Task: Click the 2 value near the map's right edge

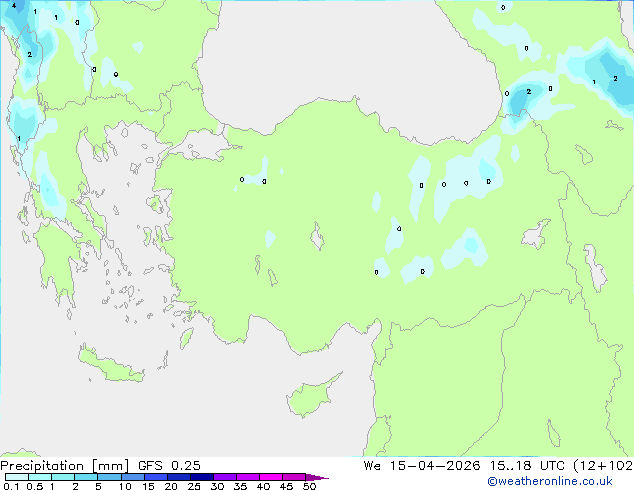Action: point(615,78)
